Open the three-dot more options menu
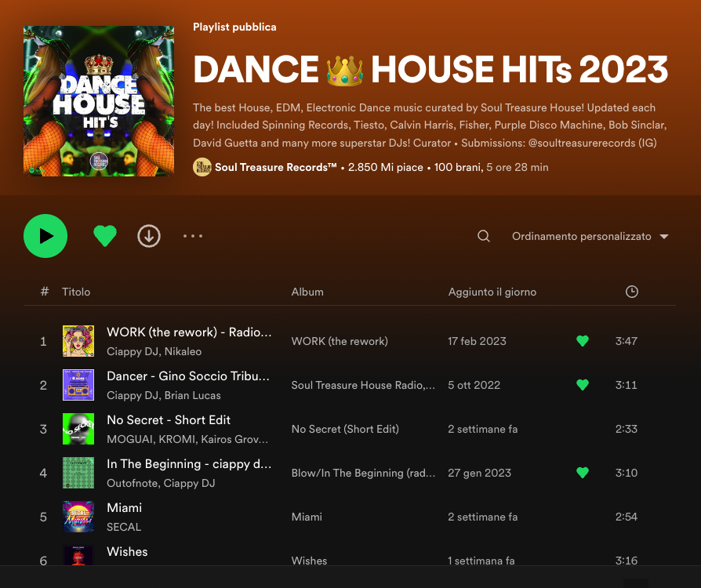Image resolution: width=701 pixels, height=588 pixels. point(193,236)
